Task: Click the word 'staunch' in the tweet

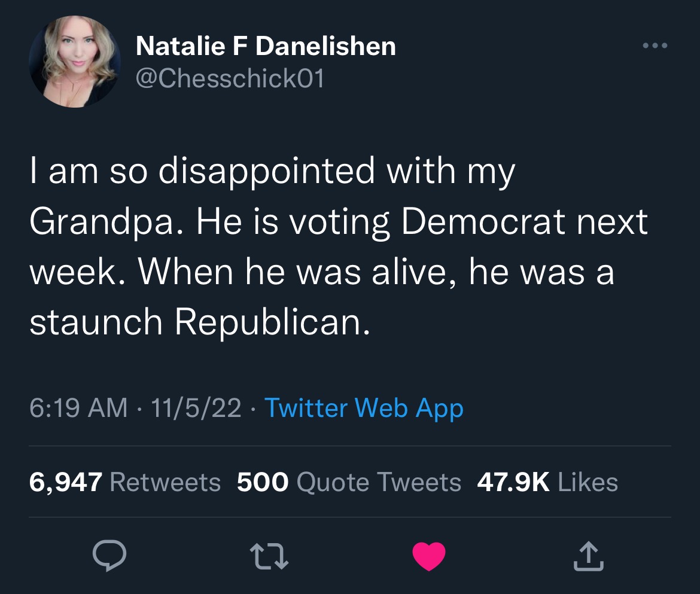Action: [x=96, y=322]
